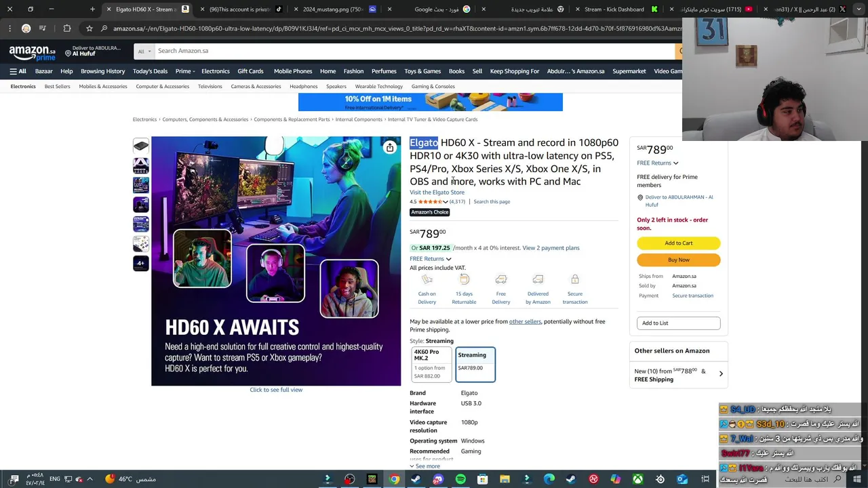Select the 4K60 Pro MK.2 style option

[431, 365]
